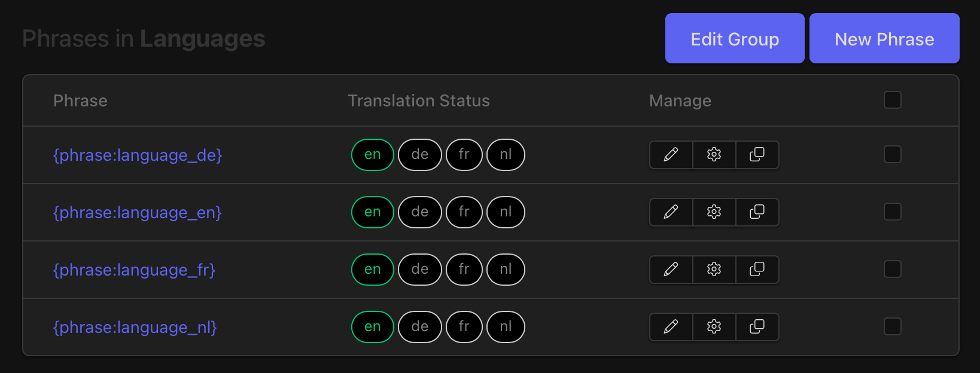
Task: Select the nl badge for language_en
Action: 506,212
